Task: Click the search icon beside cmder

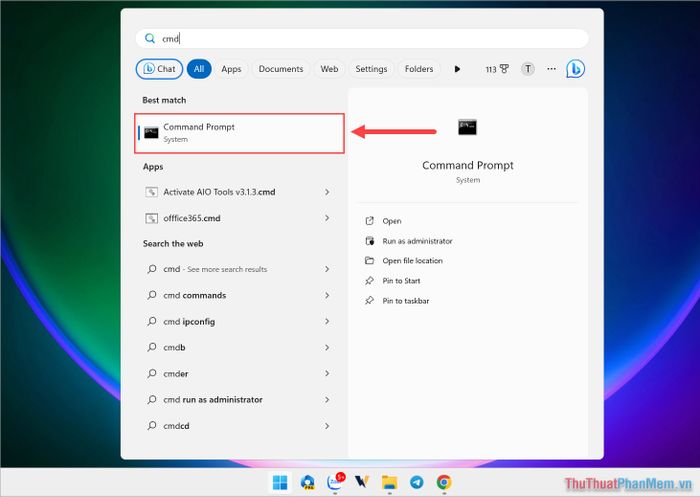Action: pos(152,373)
